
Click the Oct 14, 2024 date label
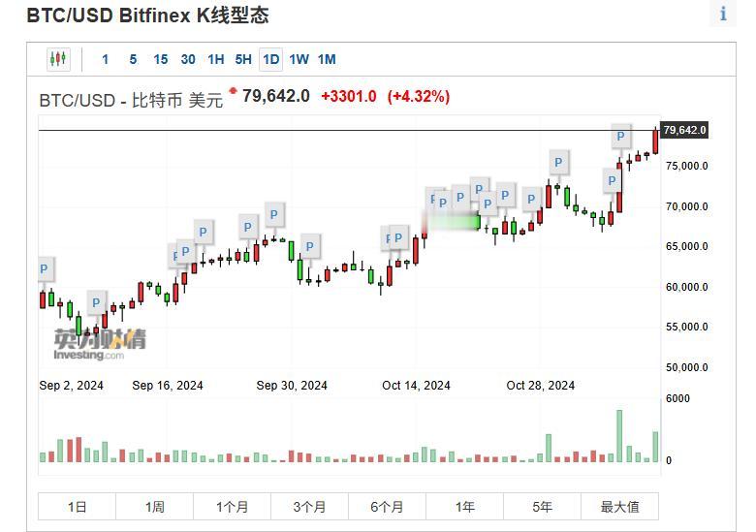click(x=416, y=386)
